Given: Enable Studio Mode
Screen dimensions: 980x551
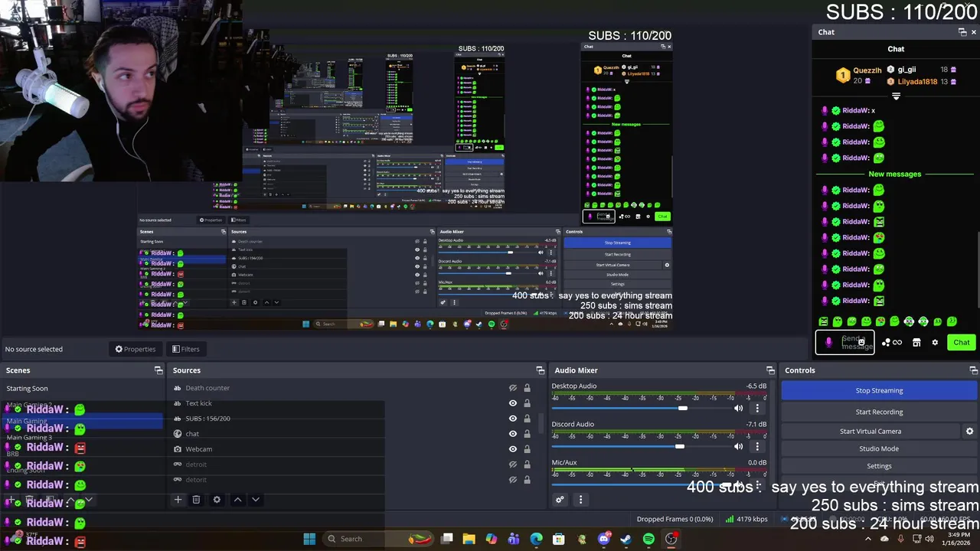Looking at the screenshot, I should [x=879, y=448].
